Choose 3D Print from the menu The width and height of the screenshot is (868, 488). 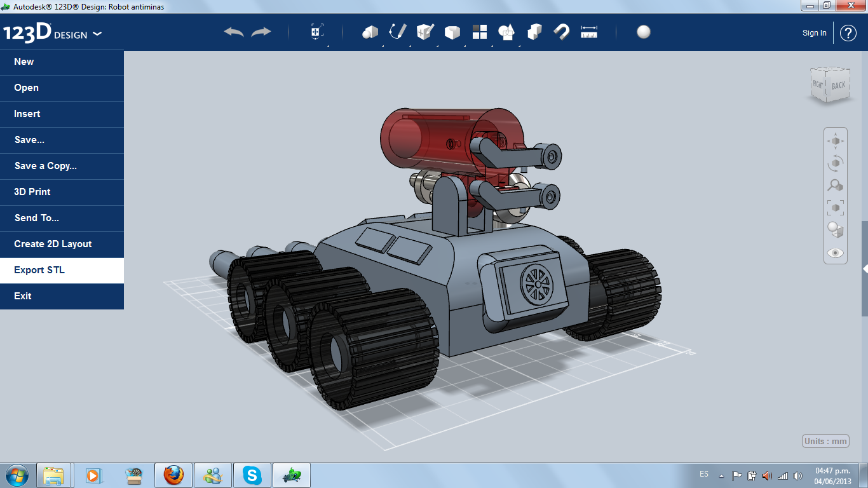[x=62, y=192]
